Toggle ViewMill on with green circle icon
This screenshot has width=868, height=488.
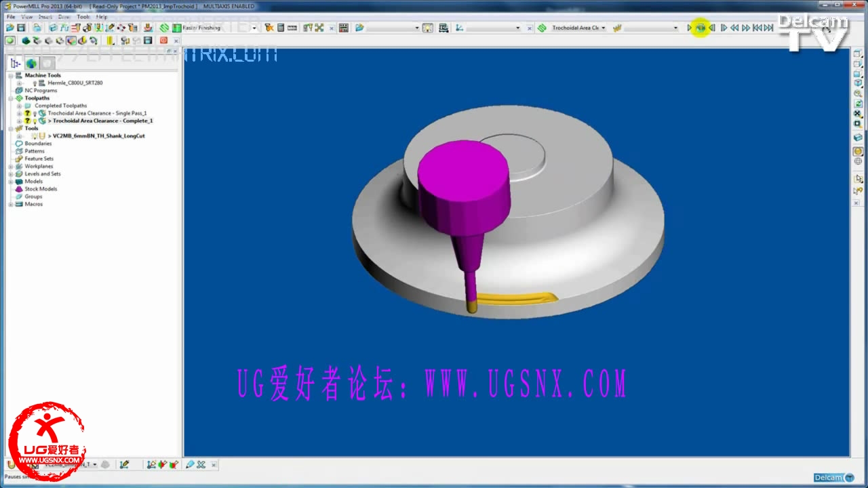pyautogui.click(x=10, y=41)
